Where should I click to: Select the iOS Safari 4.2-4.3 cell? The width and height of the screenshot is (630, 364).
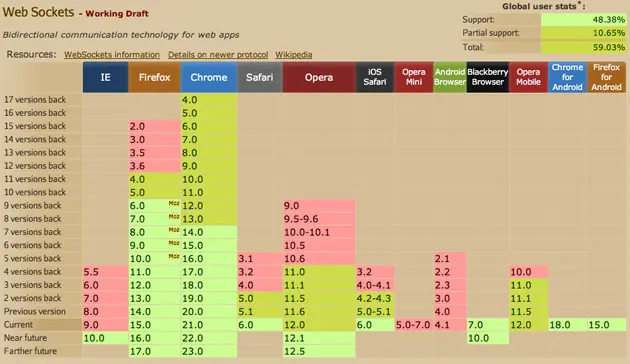375,298
